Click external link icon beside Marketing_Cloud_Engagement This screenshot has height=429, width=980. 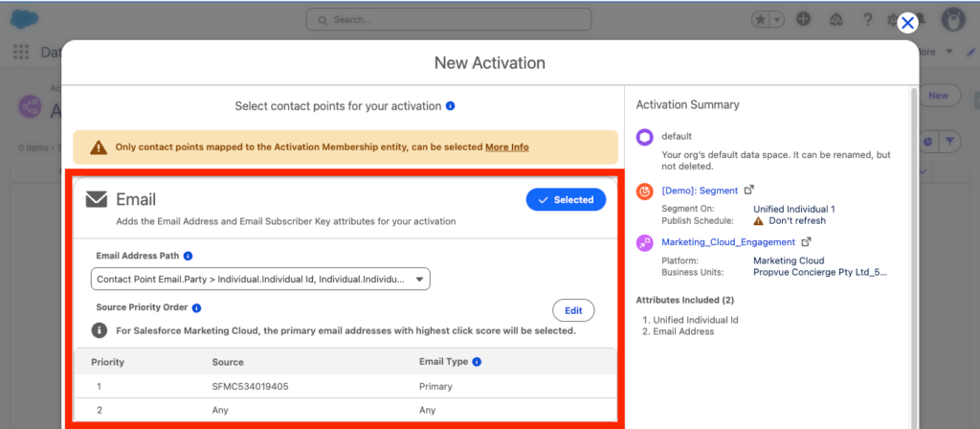806,242
